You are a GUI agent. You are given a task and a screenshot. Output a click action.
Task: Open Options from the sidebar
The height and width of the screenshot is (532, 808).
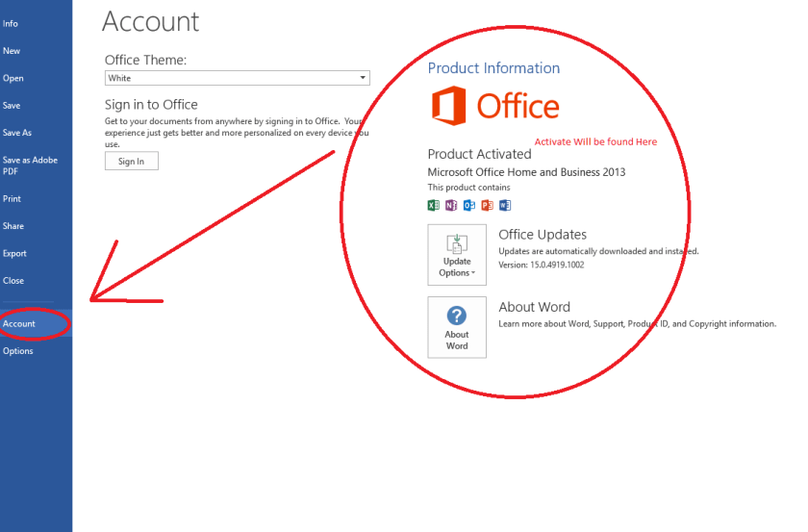(17, 351)
